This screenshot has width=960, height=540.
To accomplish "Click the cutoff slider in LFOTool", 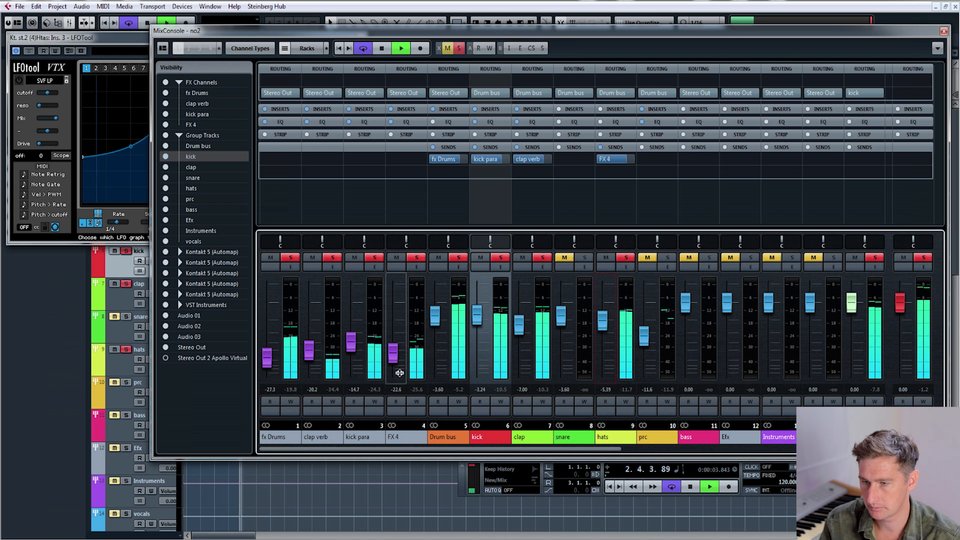I will 47,92.
